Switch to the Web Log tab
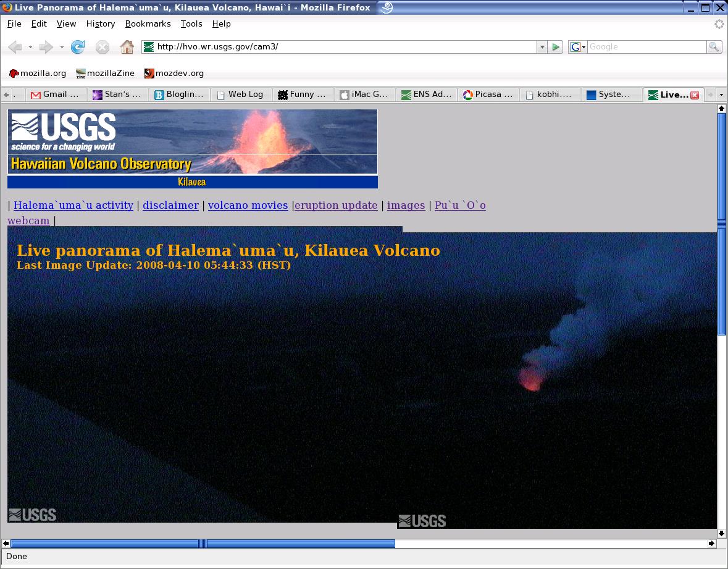This screenshot has width=728, height=569. point(241,95)
